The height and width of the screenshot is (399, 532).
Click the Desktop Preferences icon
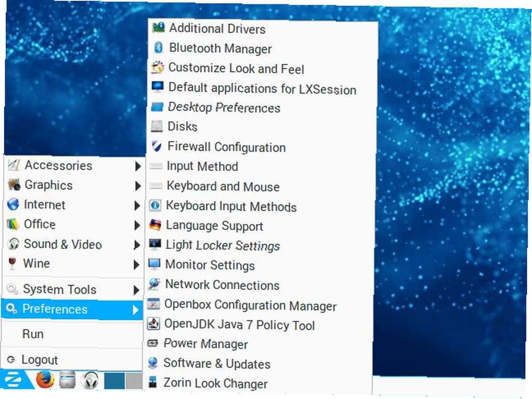[x=157, y=107]
